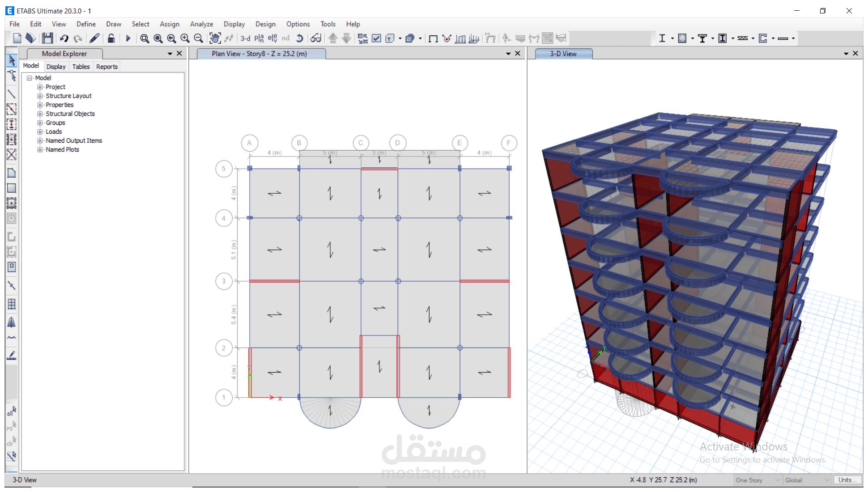This screenshot has height=492, width=868.
Task: Select the Named Plots tree row
Action: 62,149
